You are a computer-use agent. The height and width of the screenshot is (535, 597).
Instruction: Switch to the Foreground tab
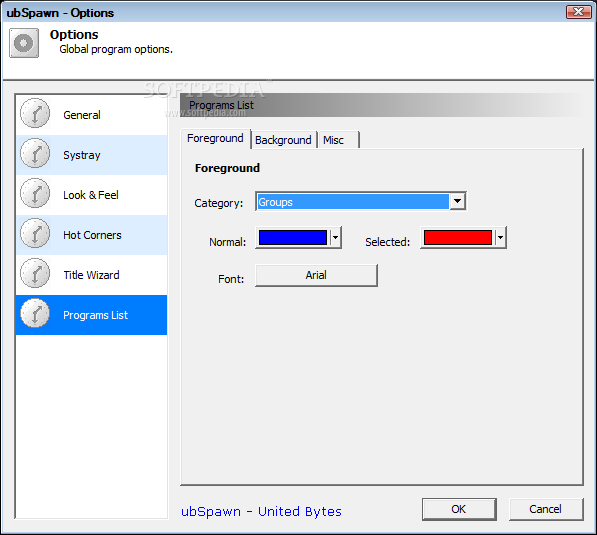215,139
